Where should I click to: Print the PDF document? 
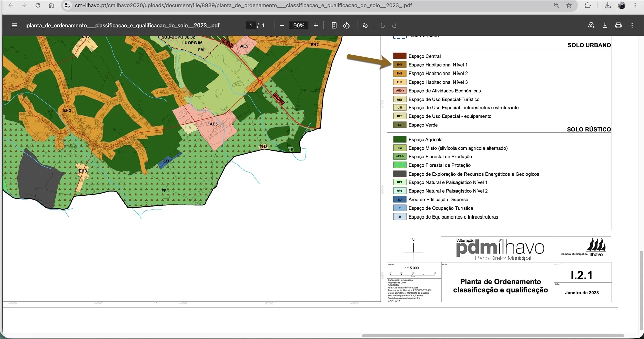pos(619,26)
